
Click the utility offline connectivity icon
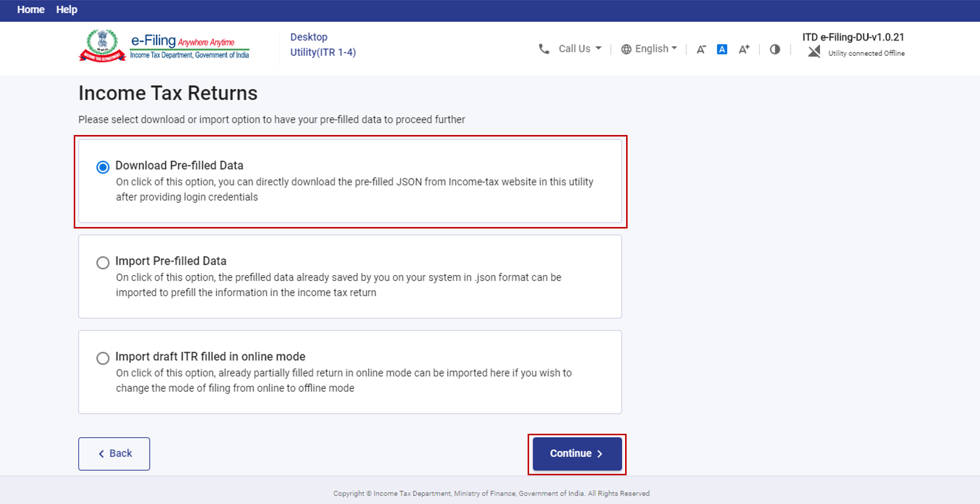[x=814, y=51]
